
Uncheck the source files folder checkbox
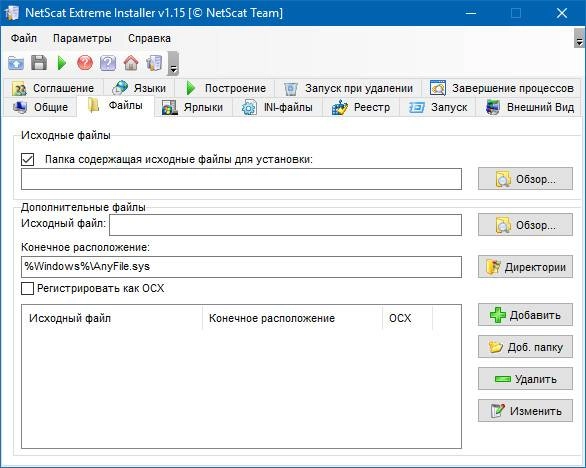[28, 159]
